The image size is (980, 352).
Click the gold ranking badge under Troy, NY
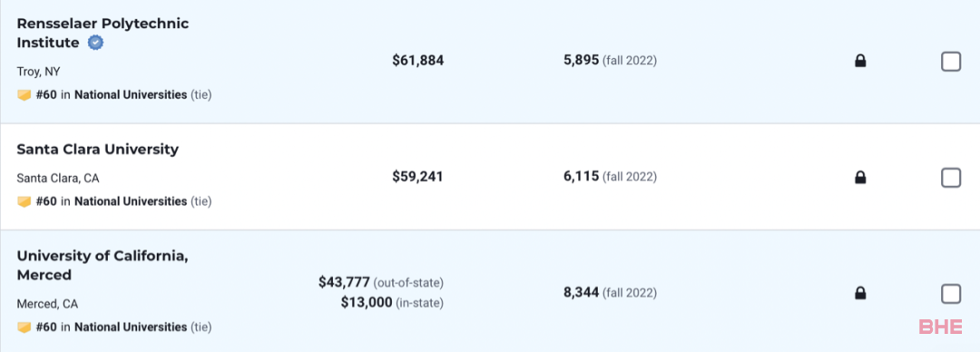[24, 95]
